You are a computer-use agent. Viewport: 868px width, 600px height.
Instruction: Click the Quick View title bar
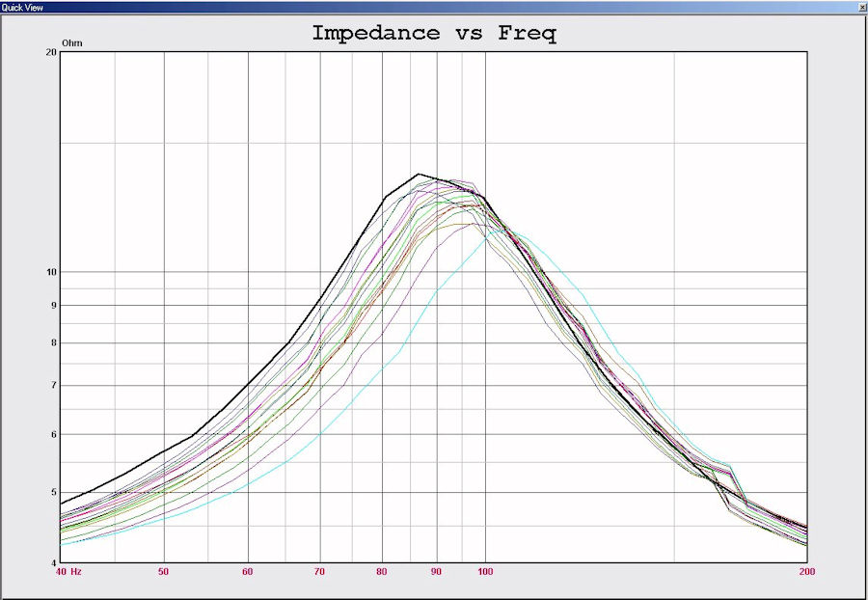386,7
